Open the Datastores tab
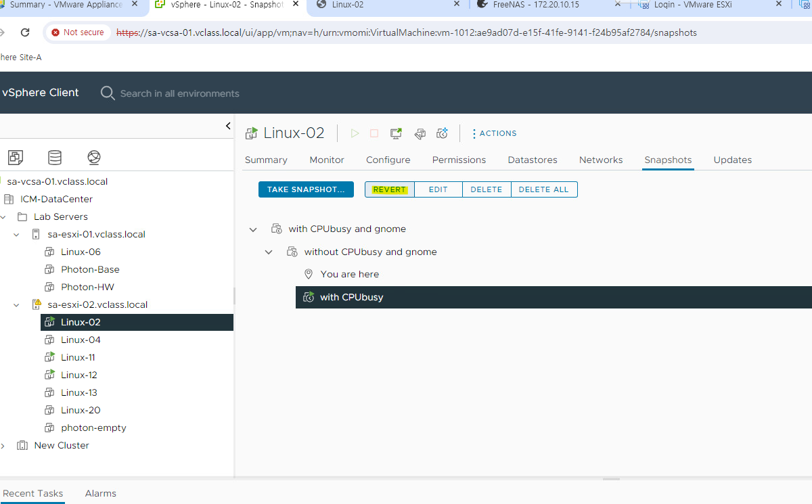Viewport: 812px width, 504px height. (x=533, y=160)
